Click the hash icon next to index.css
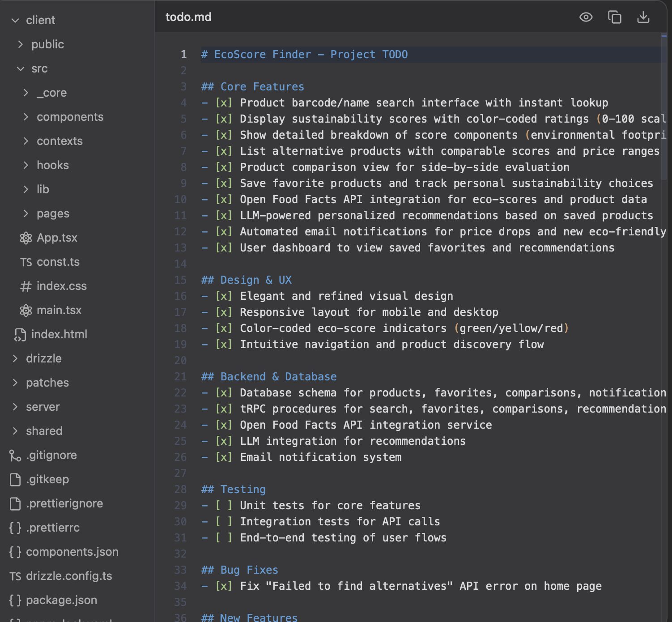The height and width of the screenshot is (622, 672). pyautogui.click(x=26, y=286)
